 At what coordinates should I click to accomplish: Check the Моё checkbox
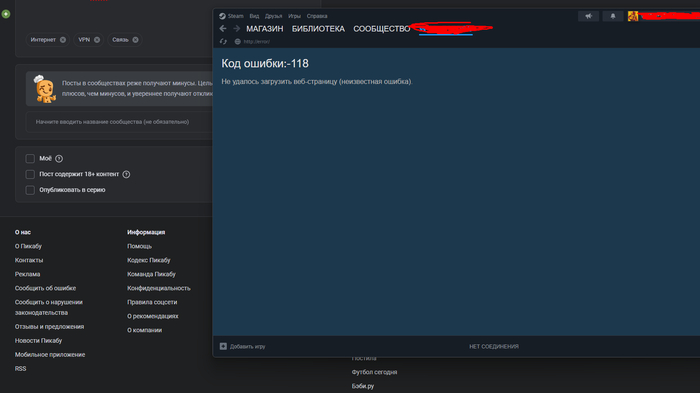(30, 159)
